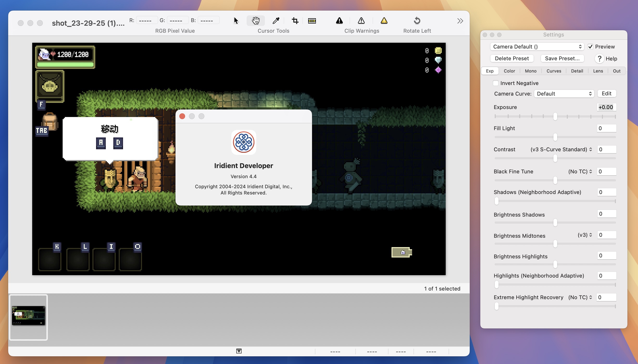Click the R pixel value field
The image size is (638, 364).
pos(147,20)
